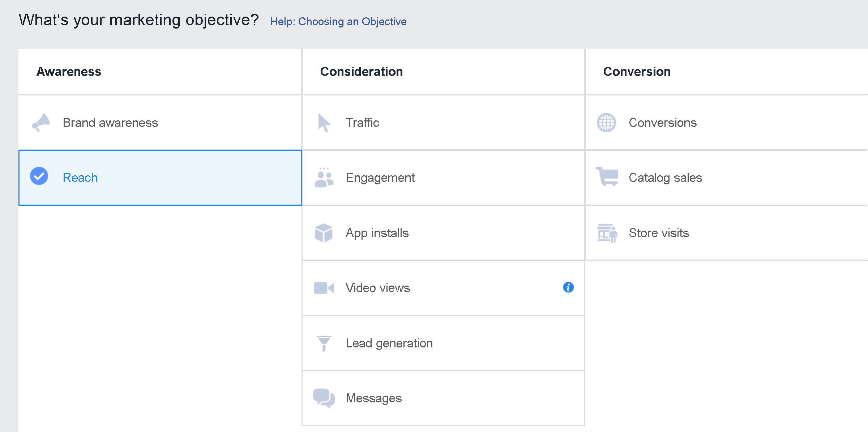Select the Catalog sales objective

[665, 178]
